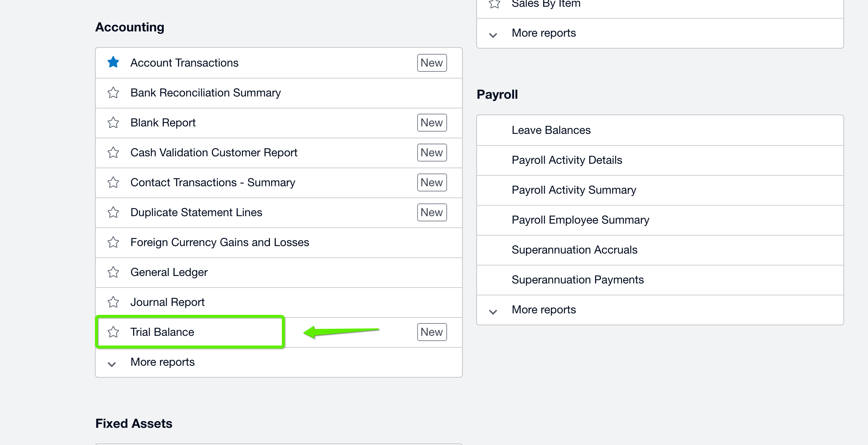The width and height of the screenshot is (868, 445).
Task: Star Contact Transactions - Summary
Action: [x=113, y=182]
